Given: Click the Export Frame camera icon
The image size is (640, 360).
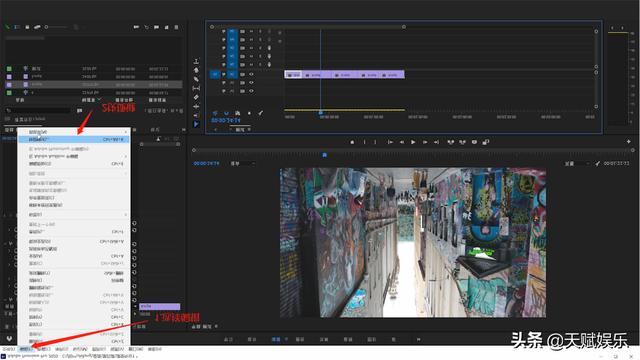Looking at the screenshot, I should pyautogui.click(x=474, y=142).
